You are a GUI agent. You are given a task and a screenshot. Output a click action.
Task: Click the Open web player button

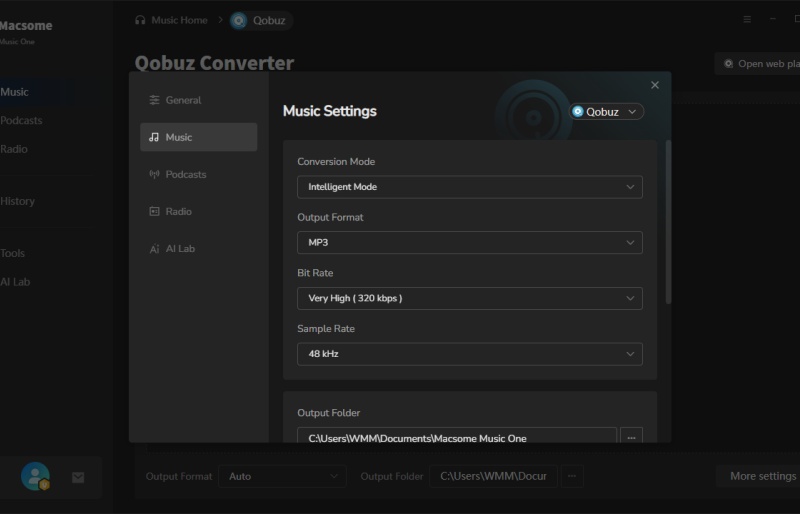coord(759,64)
